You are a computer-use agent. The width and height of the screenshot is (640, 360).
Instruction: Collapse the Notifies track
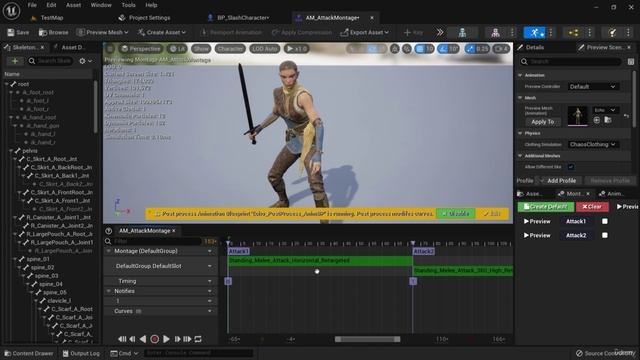109,291
